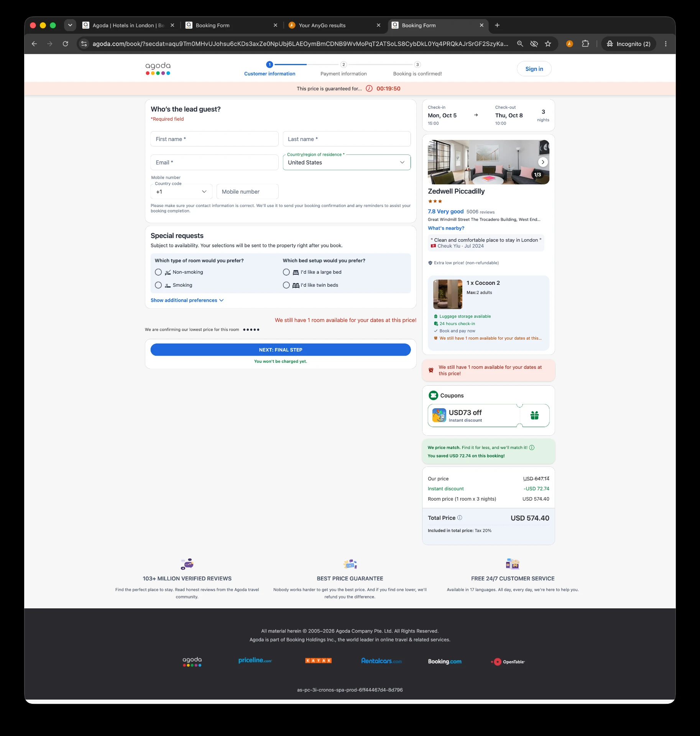
Task: Open the Extensions puzzle icon
Action: [x=585, y=44]
